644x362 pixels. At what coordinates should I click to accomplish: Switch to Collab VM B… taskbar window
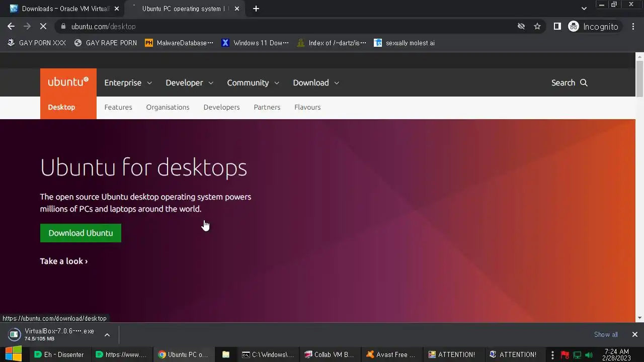click(330, 354)
